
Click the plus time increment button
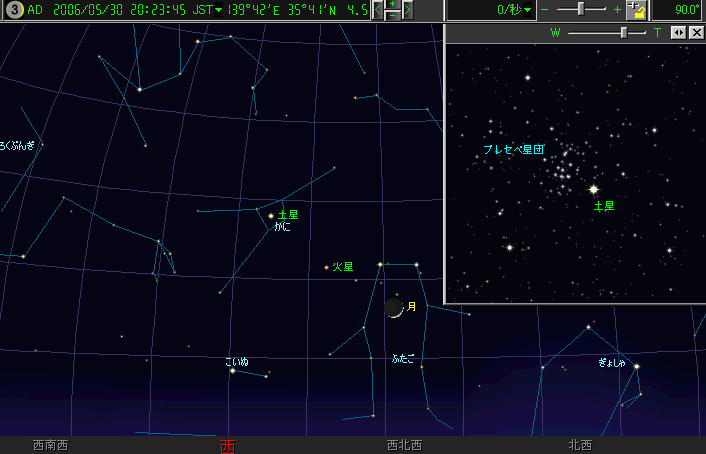click(392, 5)
